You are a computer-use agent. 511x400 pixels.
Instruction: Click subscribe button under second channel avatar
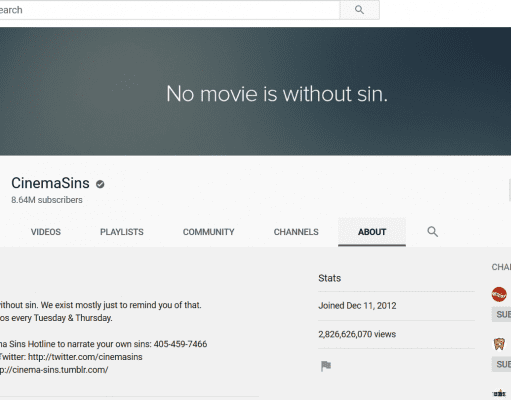click(501, 364)
